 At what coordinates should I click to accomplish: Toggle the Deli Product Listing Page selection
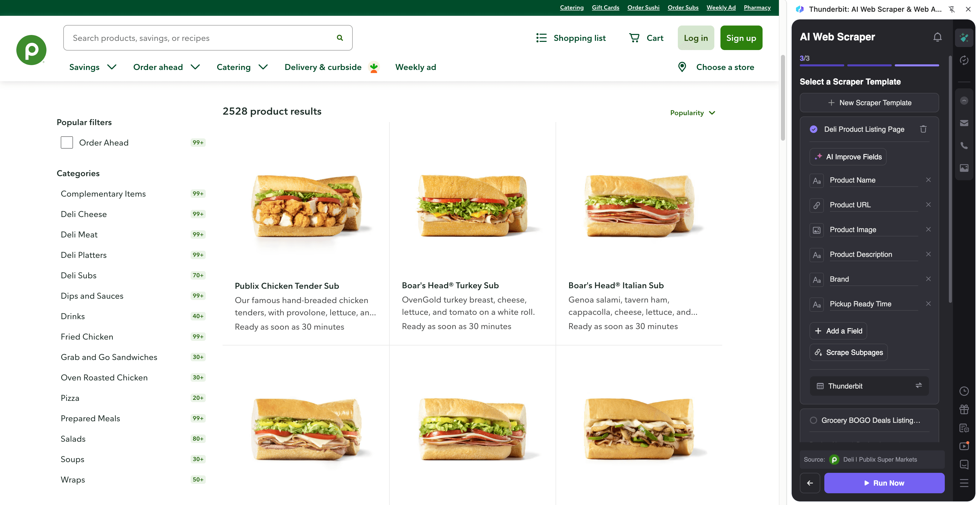pos(814,129)
